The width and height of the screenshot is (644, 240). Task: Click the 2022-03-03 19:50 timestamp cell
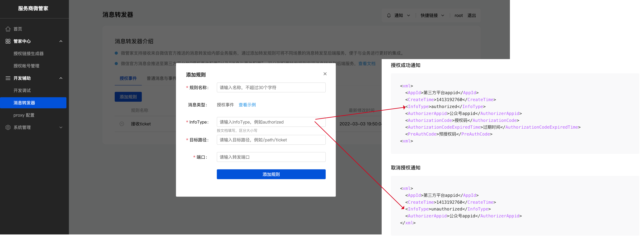[x=360, y=124]
